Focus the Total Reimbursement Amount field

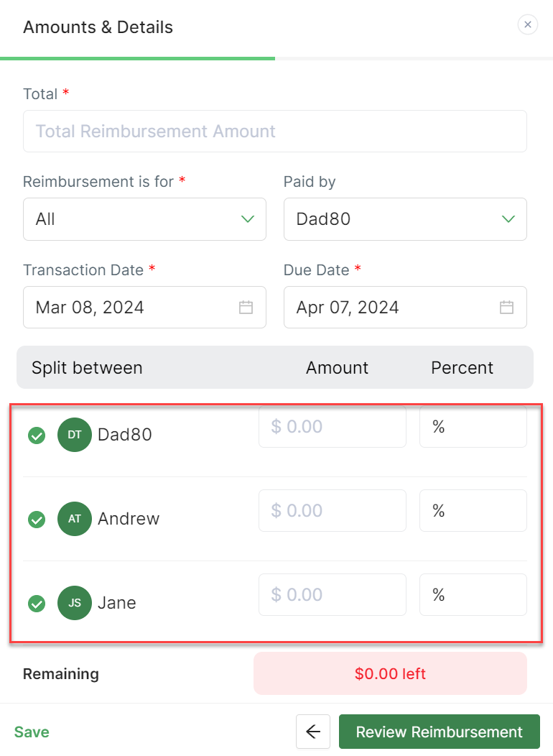[x=274, y=132]
